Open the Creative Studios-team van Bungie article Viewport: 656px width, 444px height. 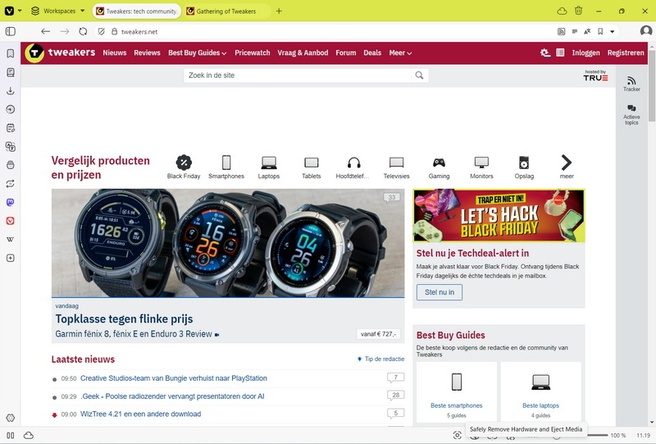174,378
